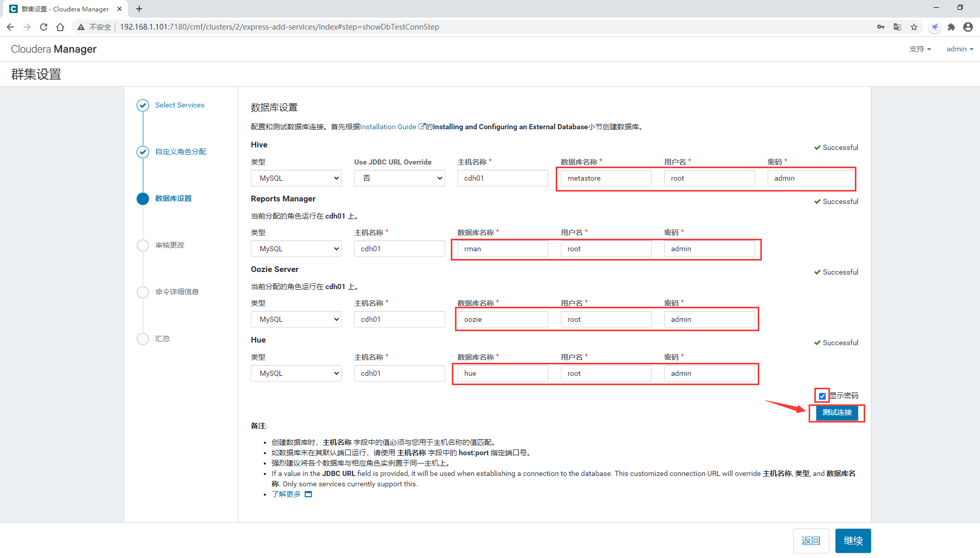Edit Hive 数据库名称 field metastore
980x558 pixels.
(x=606, y=178)
